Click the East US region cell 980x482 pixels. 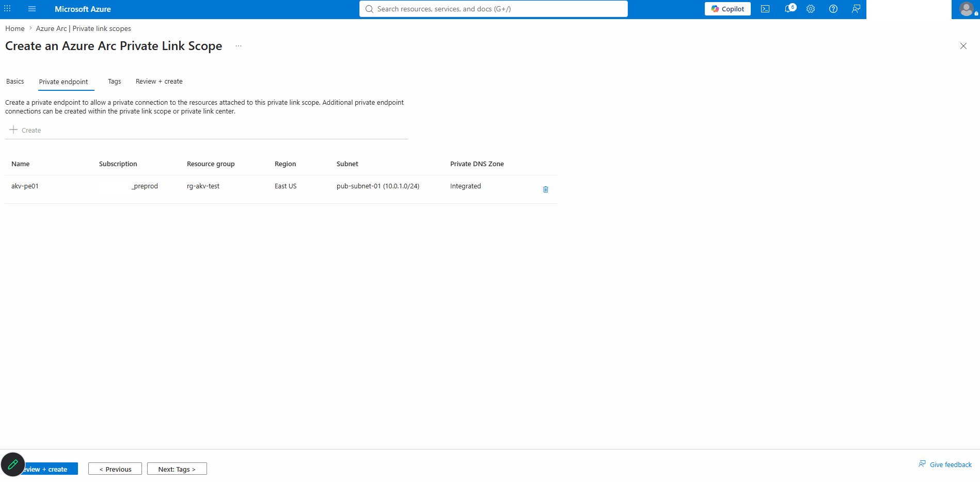pyautogui.click(x=286, y=186)
